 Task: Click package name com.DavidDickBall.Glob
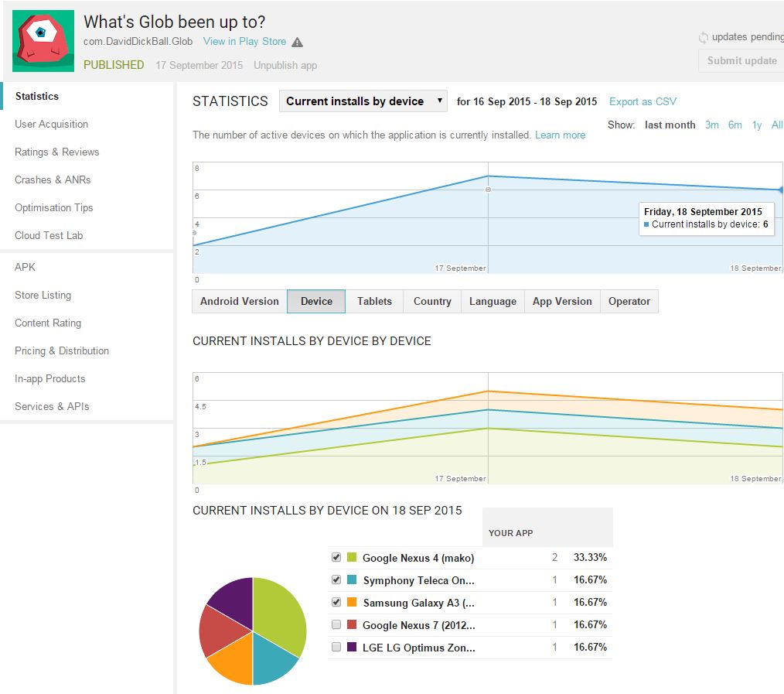click(x=138, y=42)
